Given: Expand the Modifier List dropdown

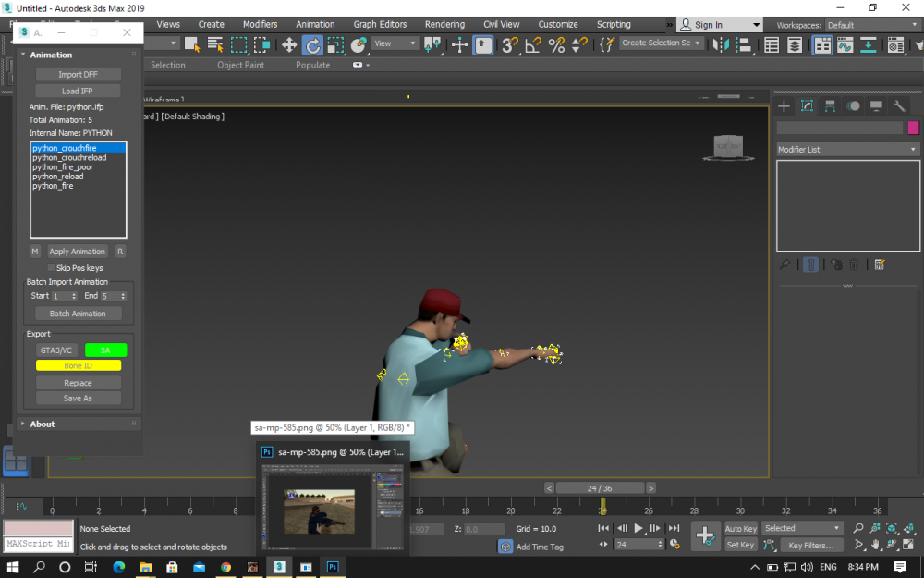Looking at the screenshot, I should pos(847,150).
